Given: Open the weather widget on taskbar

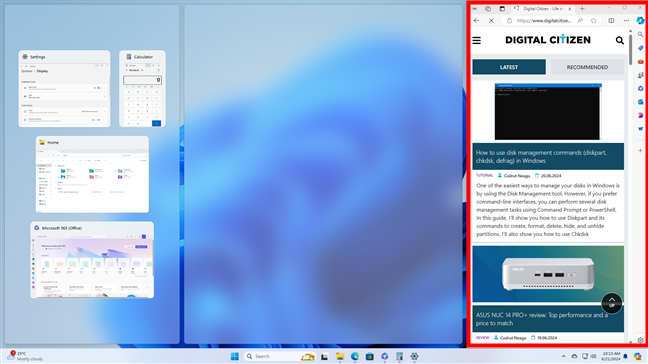Looking at the screenshot, I should [x=25, y=356].
